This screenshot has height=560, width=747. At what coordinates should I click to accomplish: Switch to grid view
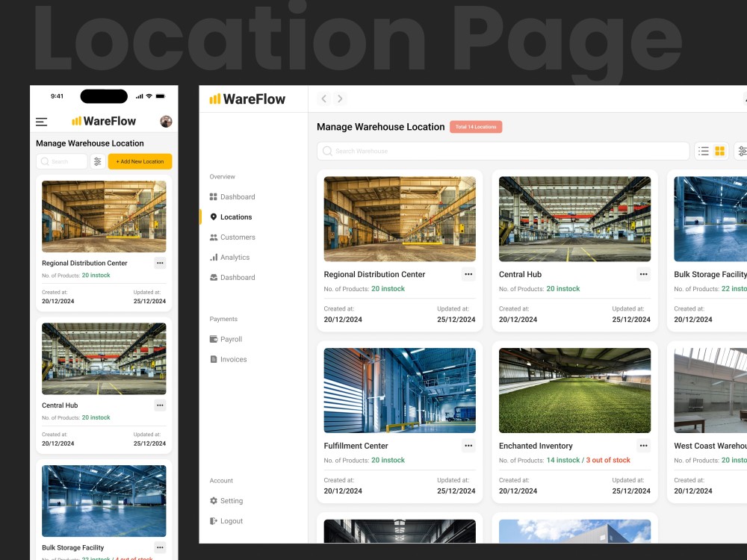point(720,151)
